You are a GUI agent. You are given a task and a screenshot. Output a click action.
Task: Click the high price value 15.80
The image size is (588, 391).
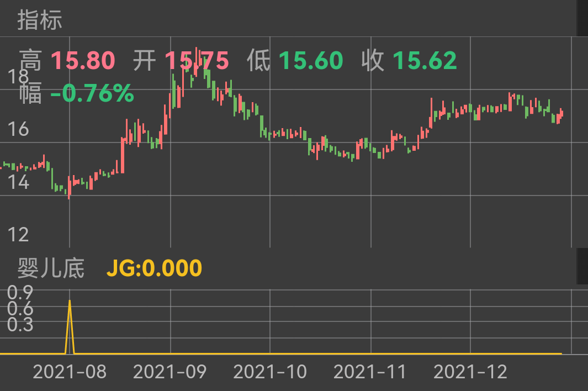[x=83, y=61]
